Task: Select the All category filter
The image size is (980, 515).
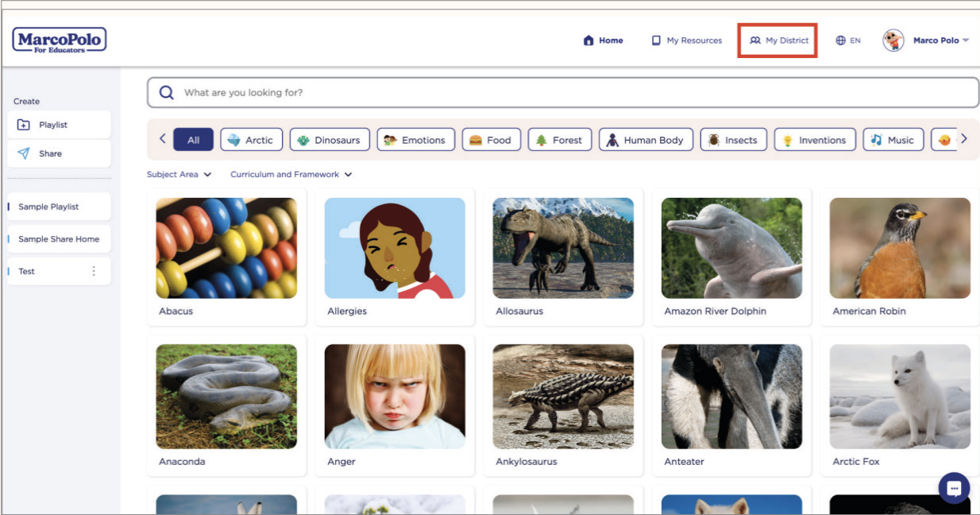Action: [x=193, y=140]
